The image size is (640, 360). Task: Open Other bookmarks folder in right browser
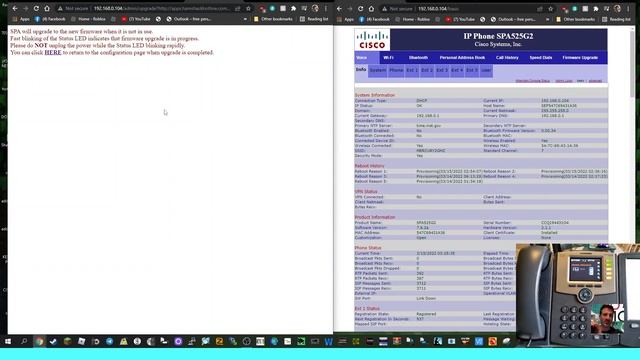pos(576,19)
